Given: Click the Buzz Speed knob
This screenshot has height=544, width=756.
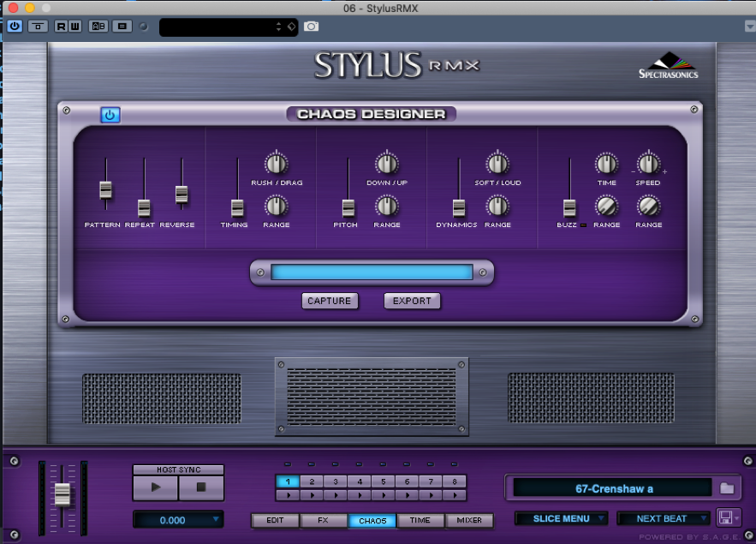Looking at the screenshot, I should click(x=648, y=164).
